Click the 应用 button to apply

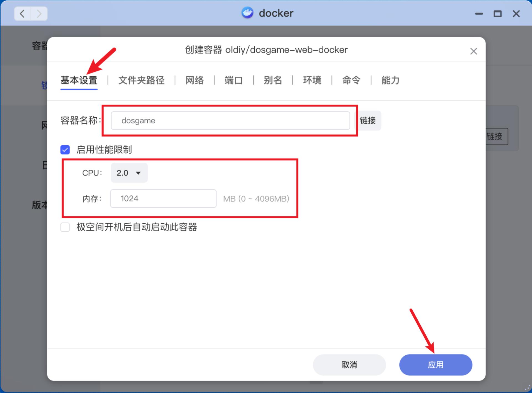click(436, 365)
